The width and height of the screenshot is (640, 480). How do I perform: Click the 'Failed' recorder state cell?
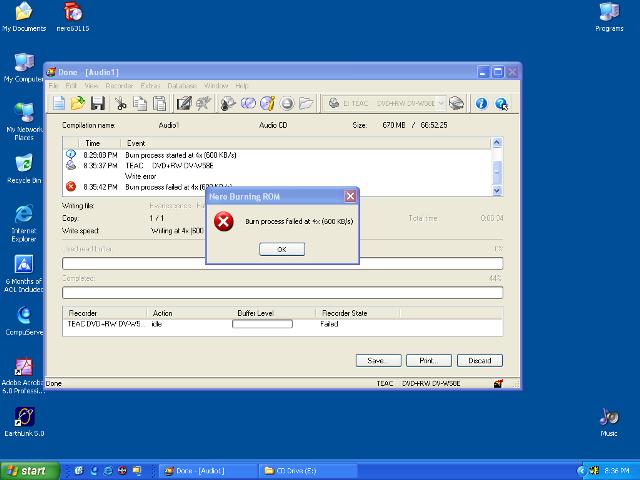329,324
